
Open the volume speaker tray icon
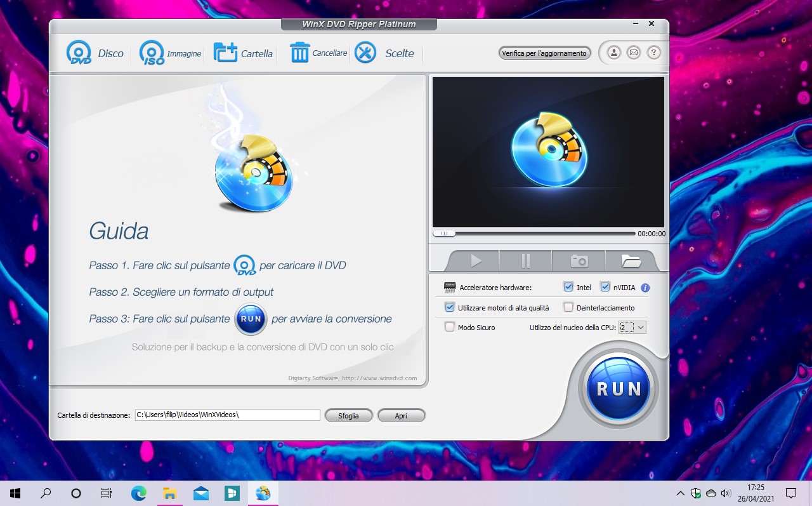726,493
